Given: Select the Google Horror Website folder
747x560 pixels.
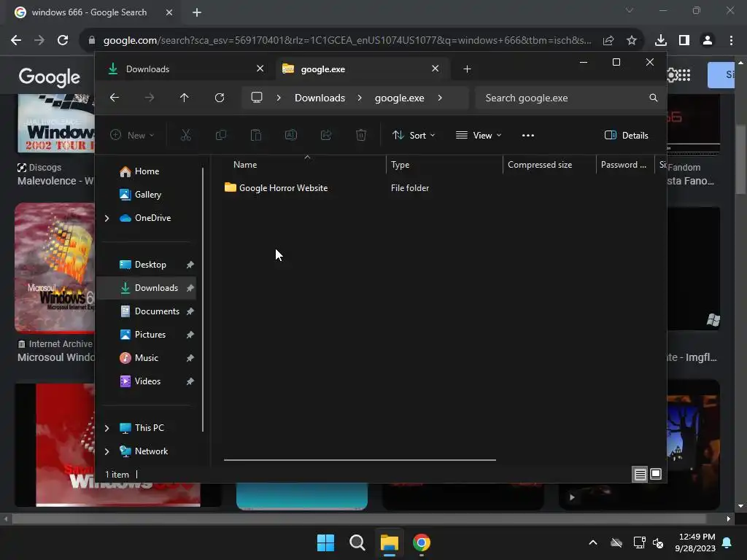Looking at the screenshot, I should pyautogui.click(x=283, y=188).
